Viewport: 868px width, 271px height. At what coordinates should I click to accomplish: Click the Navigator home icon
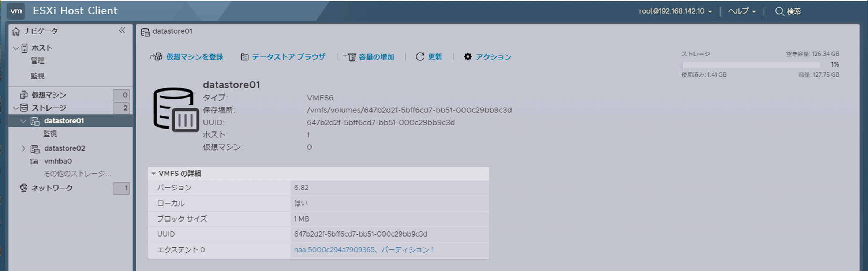[16, 31]
